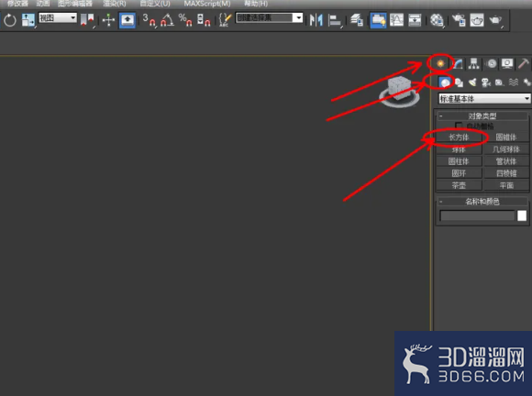Viewport: 532px width, 396px height.
Task: Collapse the 名称和颜色 rollout
Action: [x=482, y=202]
